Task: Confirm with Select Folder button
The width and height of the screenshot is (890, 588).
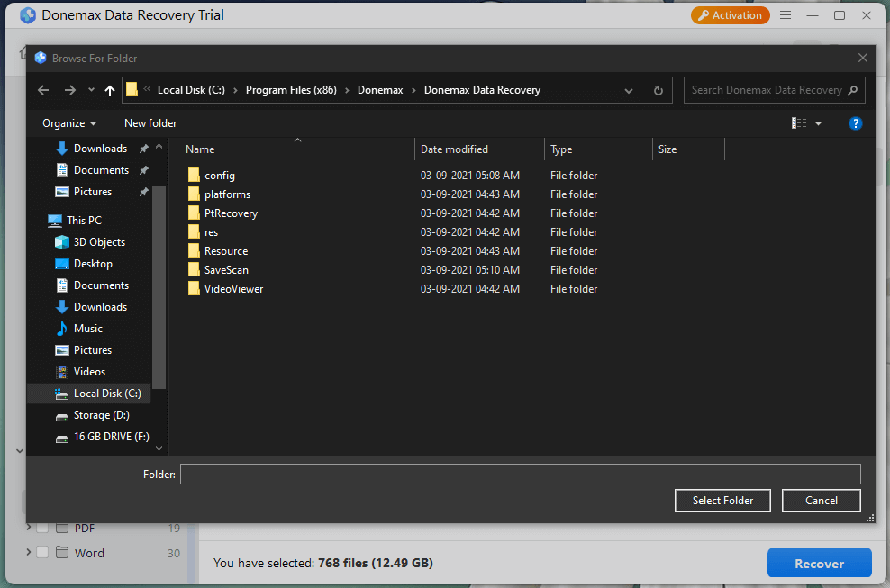Action: pos(722,501)
